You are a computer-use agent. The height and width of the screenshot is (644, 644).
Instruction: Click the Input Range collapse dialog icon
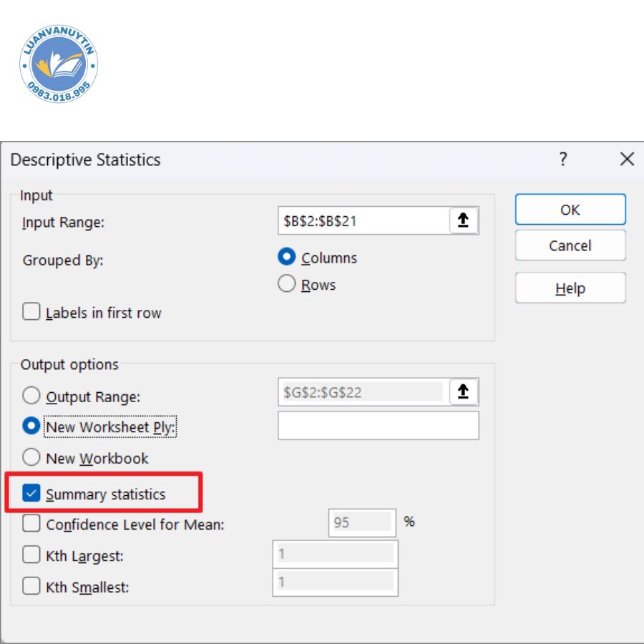(x=464, y=221)
